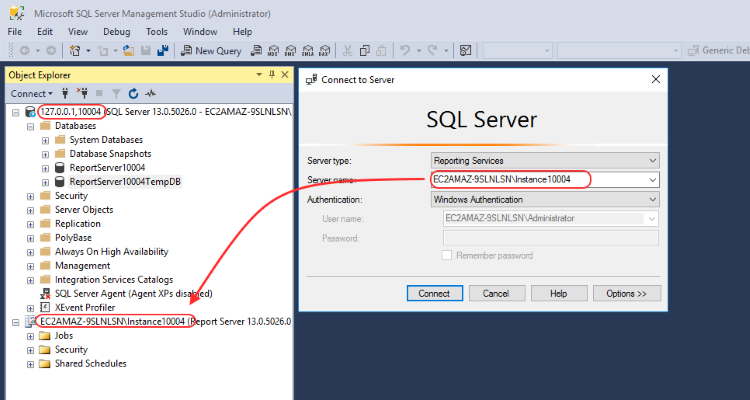Select the XEvent Profiler node
Screen dimensions: 750x400
coord(85,307)
